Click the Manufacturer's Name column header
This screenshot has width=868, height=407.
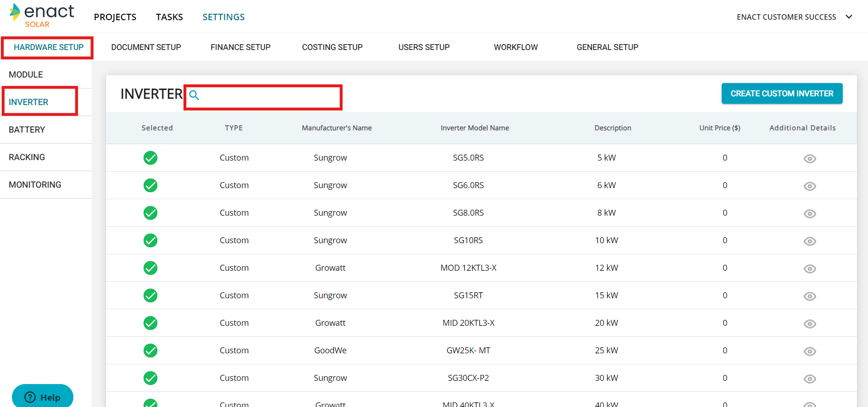(337, 128)
